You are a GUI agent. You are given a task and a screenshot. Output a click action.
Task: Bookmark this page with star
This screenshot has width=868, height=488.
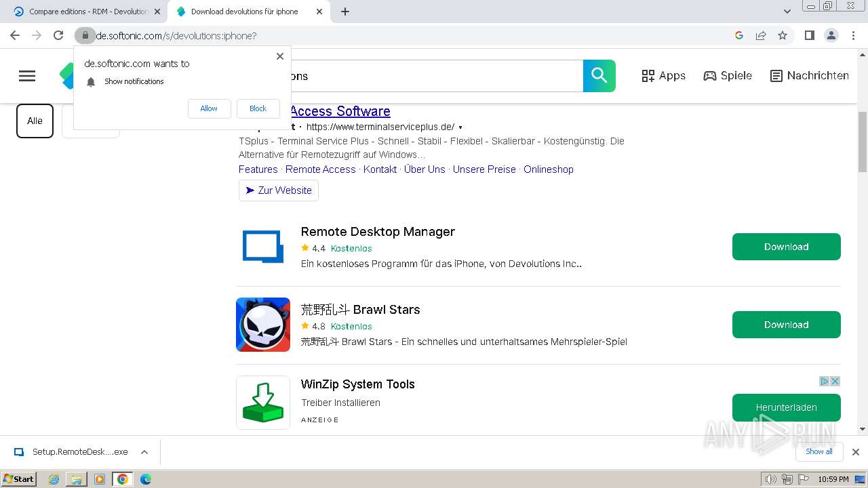(x=783, y=35)
